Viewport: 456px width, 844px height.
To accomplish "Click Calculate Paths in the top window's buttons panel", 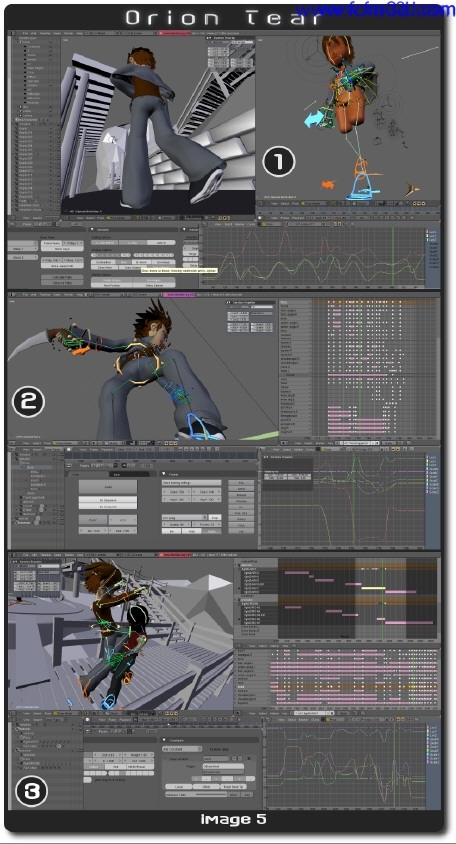I will (x=62, y=277).
